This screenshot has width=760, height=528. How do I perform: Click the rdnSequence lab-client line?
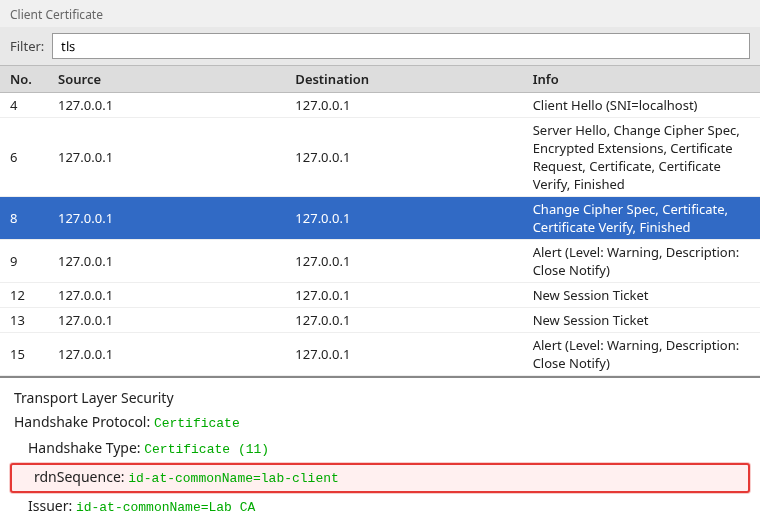[x=380, y=478]
